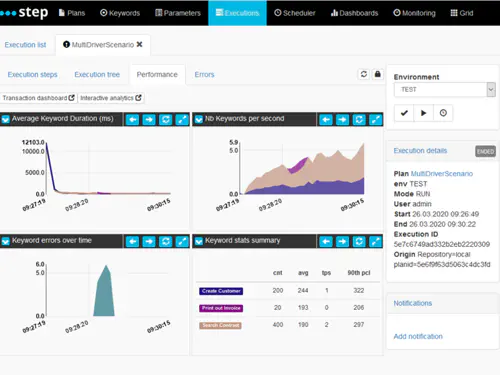Click the Add notification link
The width and height of the screenshot is (500, 375).
(418, 336)
